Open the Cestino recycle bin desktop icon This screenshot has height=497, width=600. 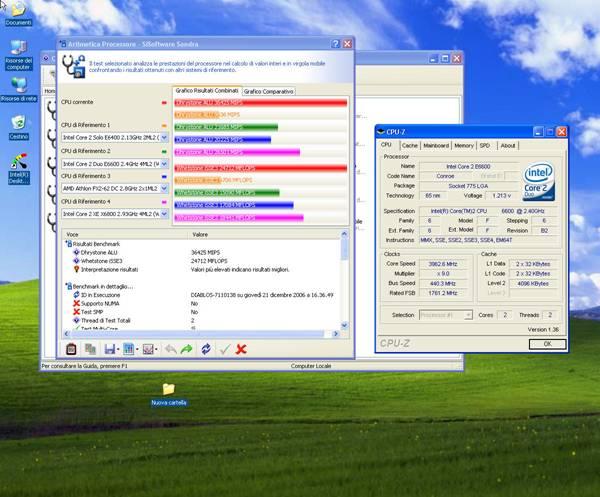pyautogui.click(x=18, y=124)
